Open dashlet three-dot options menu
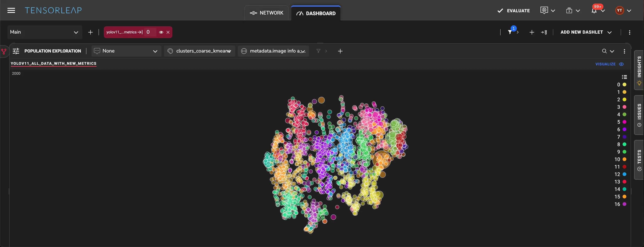The width and height of the screenshot is (644, 247). pyautogui.click(x=624, y=51)
